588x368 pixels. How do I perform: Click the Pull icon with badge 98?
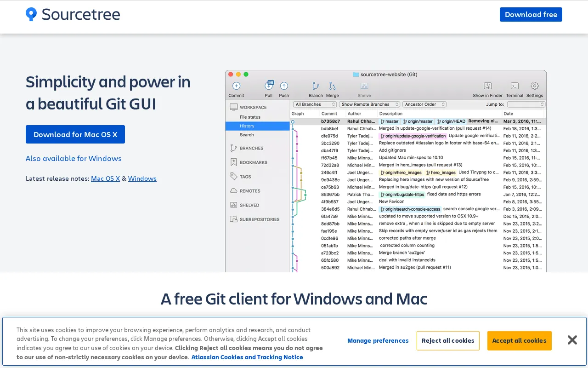[269, 85]
